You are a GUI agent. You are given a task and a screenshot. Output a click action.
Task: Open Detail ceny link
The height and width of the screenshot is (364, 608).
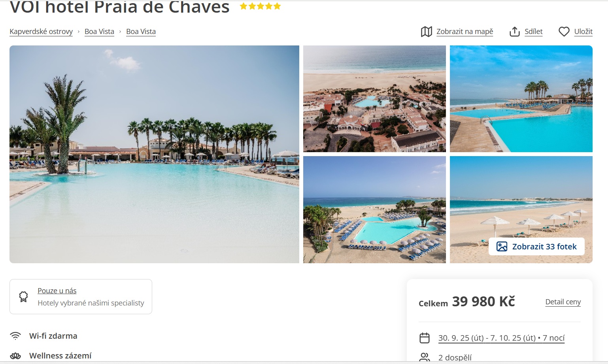(563, 302)
